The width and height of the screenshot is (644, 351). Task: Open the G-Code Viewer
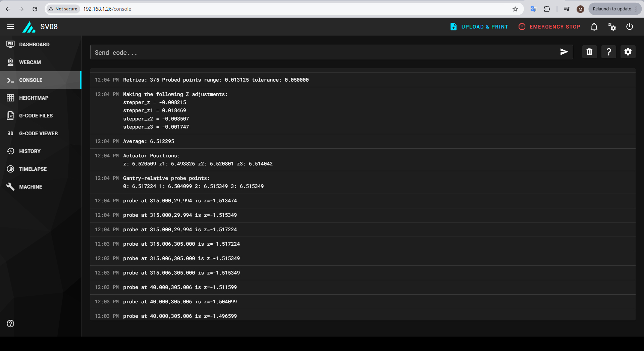pyautogui.click(x=38, y=134)
